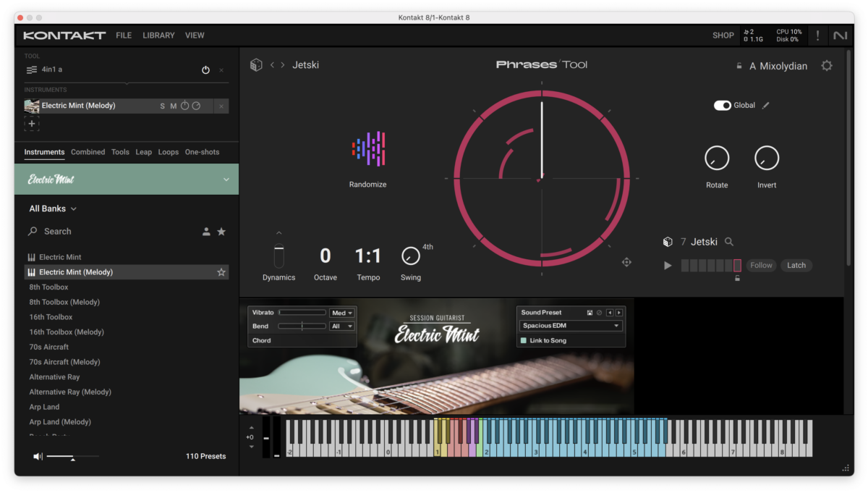Toggle the Global switch
Viewport: 868px width, 493px height.
tap(722, 106)
